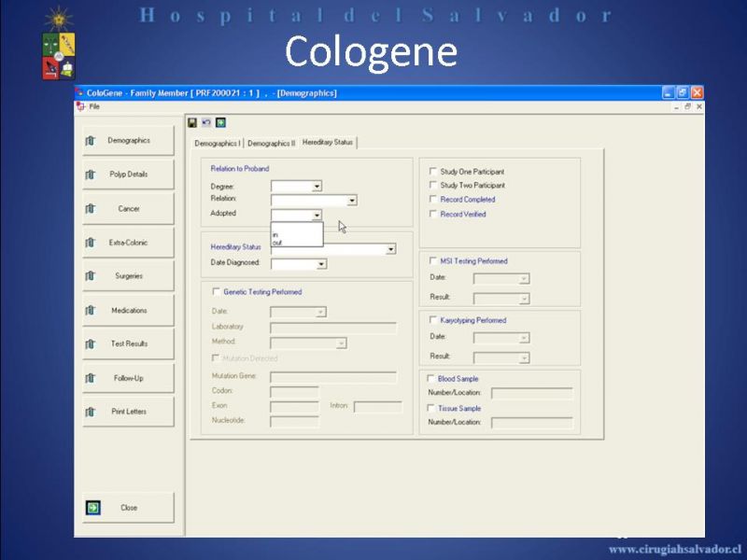Click the save floppy disk toolbar icon
This screenshot has width=747, height=560.
(192, 122)
